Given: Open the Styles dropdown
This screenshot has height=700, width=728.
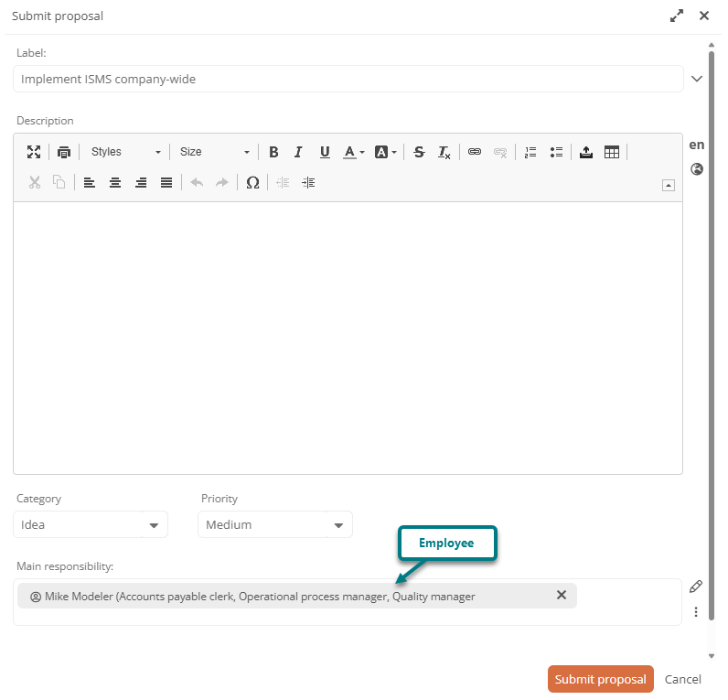Looking at the screenshot, I should pyautogui.click(x=125, y=152).
